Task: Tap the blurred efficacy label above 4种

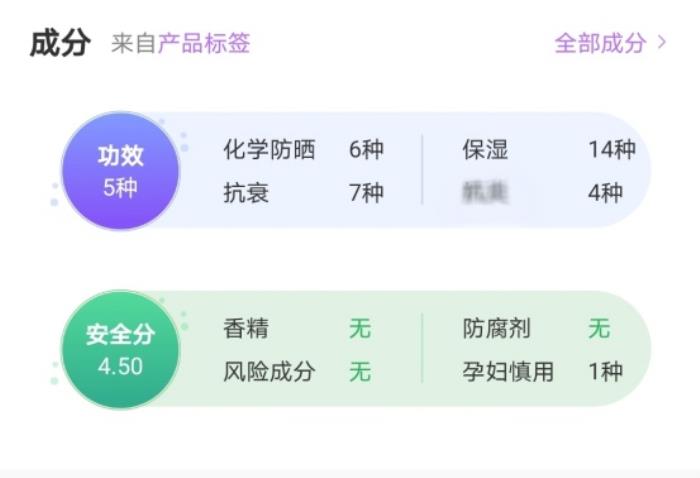Action: [485, 192]
